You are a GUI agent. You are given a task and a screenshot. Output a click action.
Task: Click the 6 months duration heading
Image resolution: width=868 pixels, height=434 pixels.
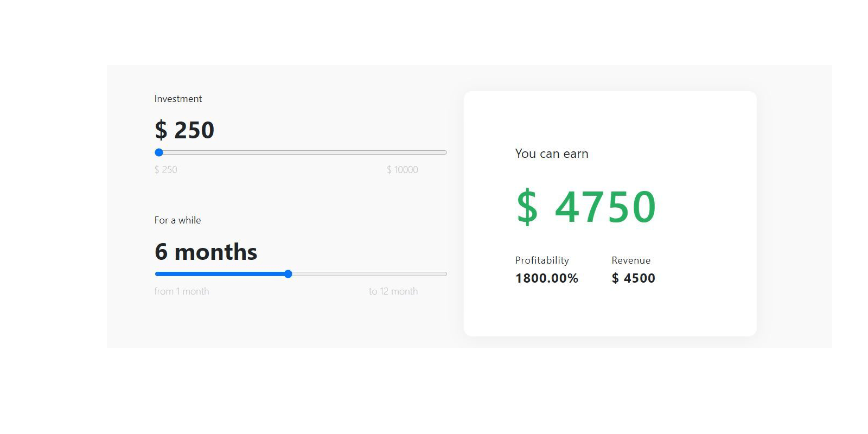click(x=206, y=252)
